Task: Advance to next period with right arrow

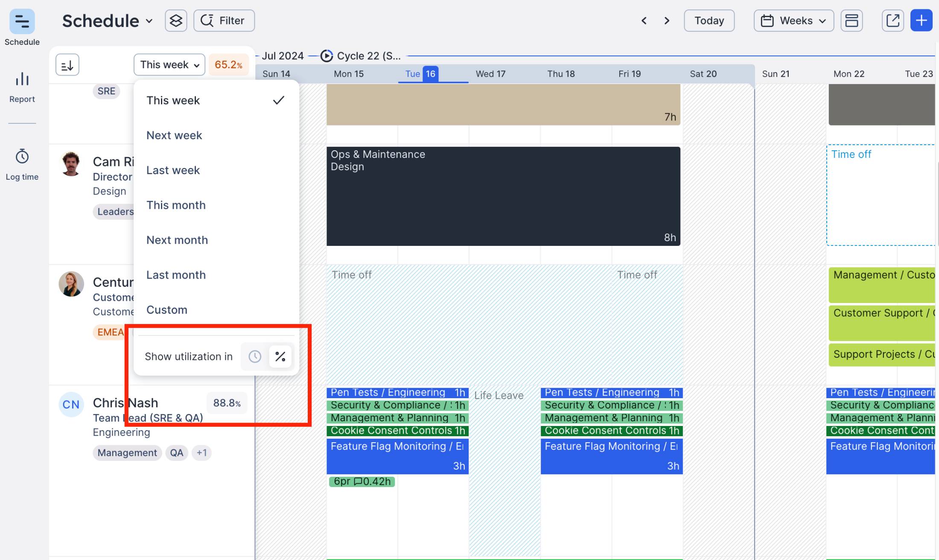Action: [x=667, y=20]
